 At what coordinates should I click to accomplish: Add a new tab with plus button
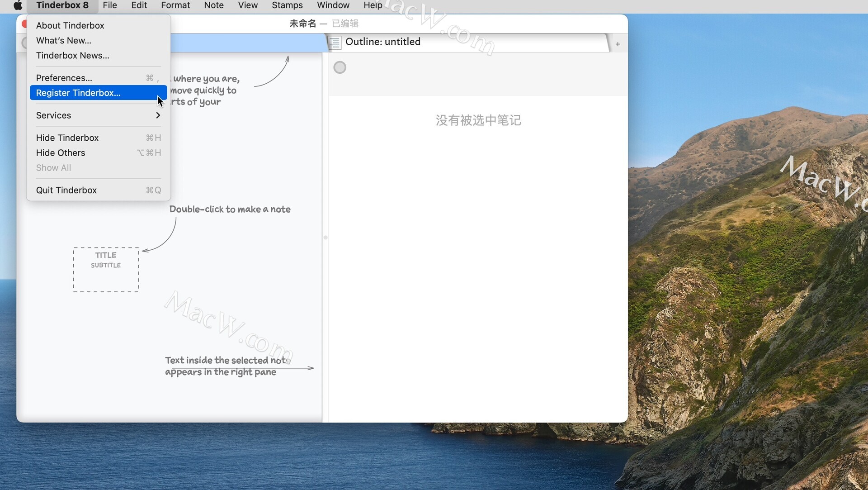(618, 44)
